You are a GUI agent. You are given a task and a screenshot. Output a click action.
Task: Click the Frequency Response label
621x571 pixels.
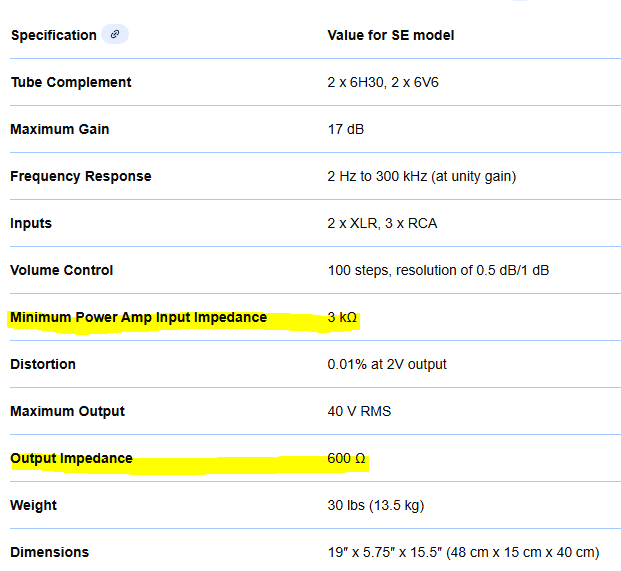(x=80, y=176)
